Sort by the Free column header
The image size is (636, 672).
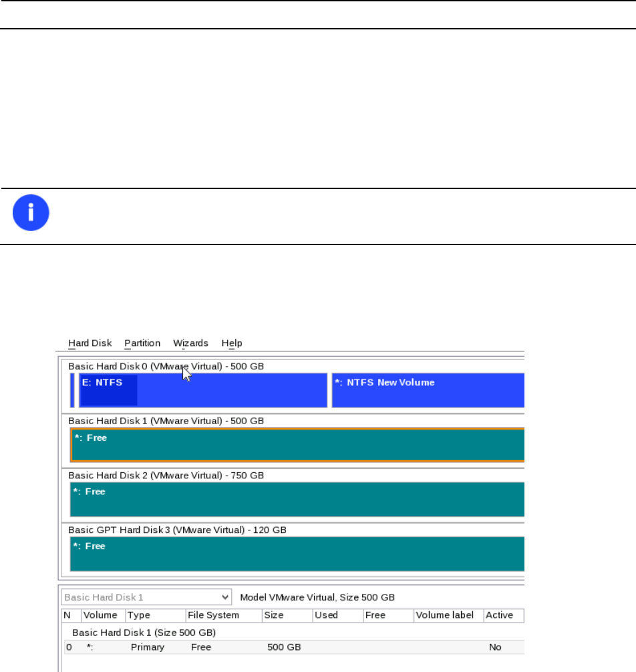point(388,615)
